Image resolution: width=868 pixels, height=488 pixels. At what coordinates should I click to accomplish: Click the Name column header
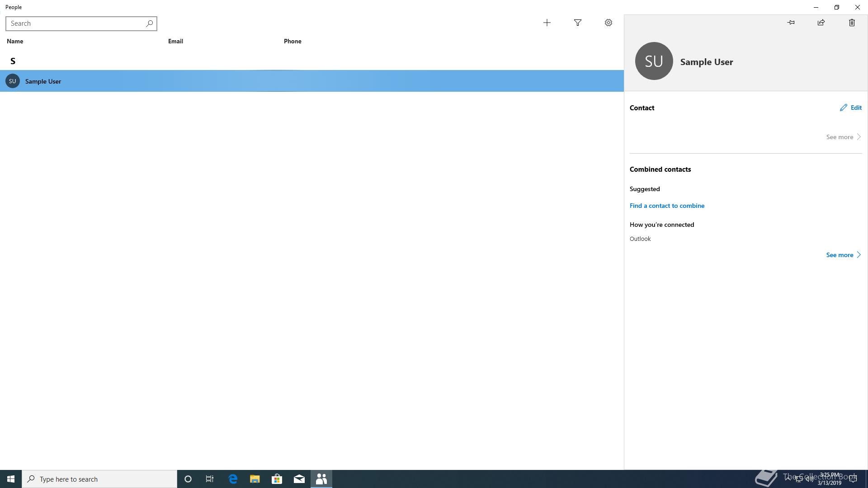15,41
